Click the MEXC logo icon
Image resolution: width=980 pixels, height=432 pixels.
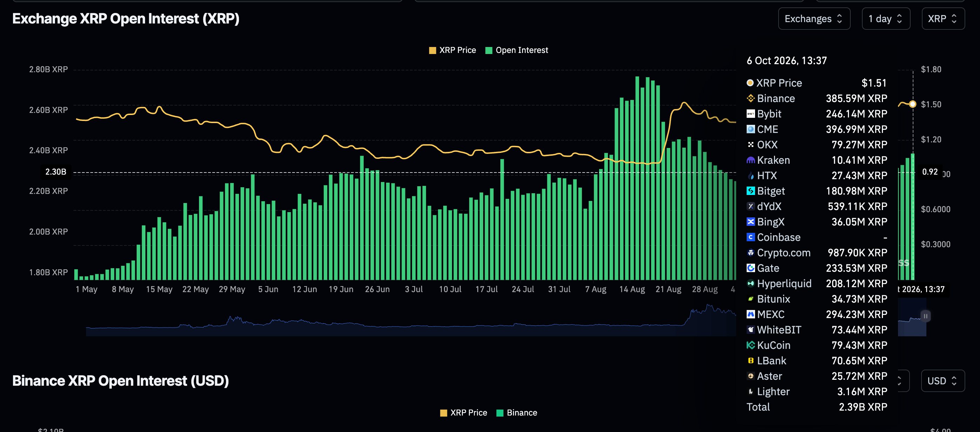pyautogui.click(x=750, y=315)
